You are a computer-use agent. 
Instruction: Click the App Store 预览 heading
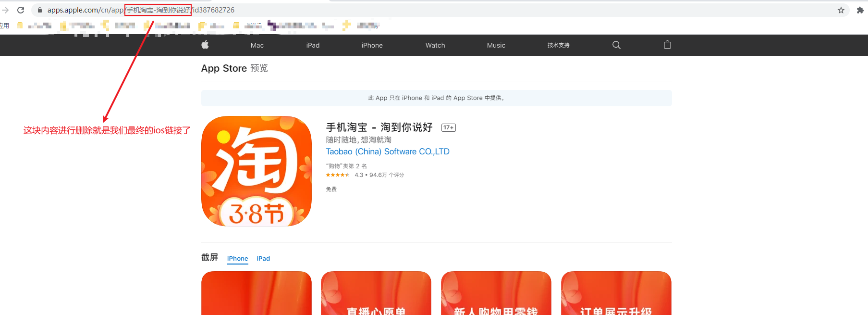pyautogui.click(x=234, y=68)
